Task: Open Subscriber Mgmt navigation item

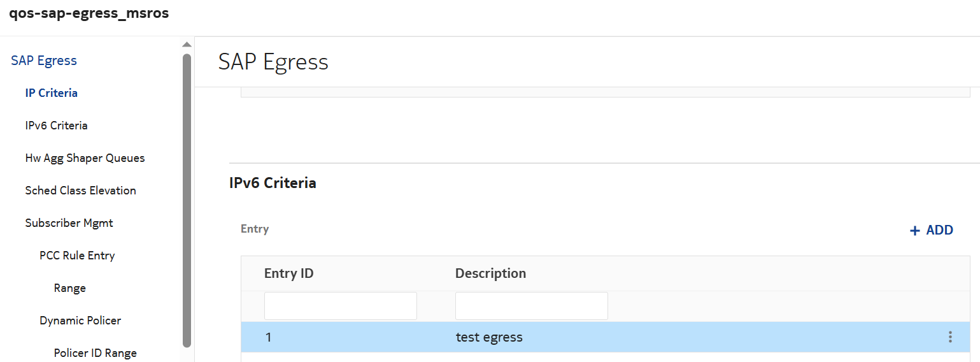Action: (69, 223)
